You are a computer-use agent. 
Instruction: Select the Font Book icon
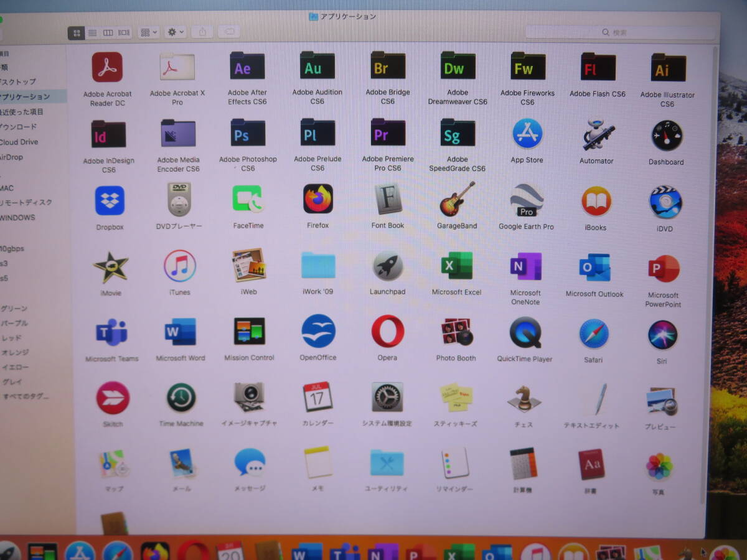coord(388,198)
